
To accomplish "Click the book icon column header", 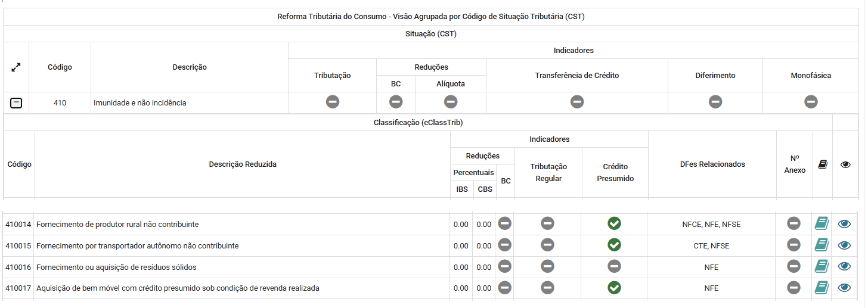I will point(823,164).
